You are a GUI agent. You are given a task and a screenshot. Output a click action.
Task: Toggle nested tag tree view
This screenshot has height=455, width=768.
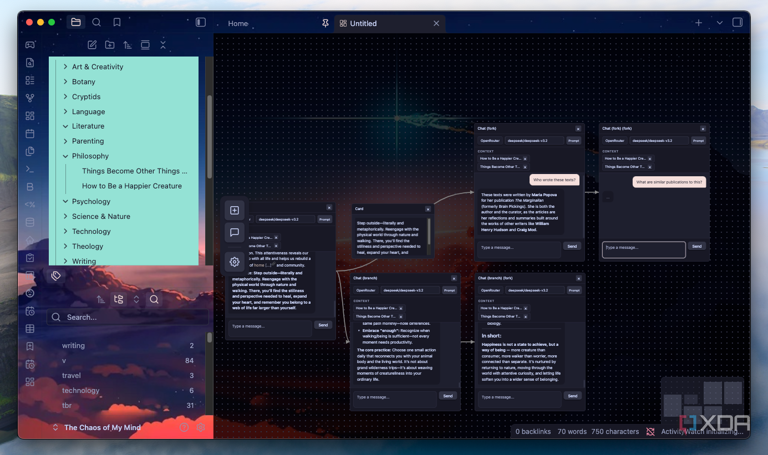click(119, 299)
